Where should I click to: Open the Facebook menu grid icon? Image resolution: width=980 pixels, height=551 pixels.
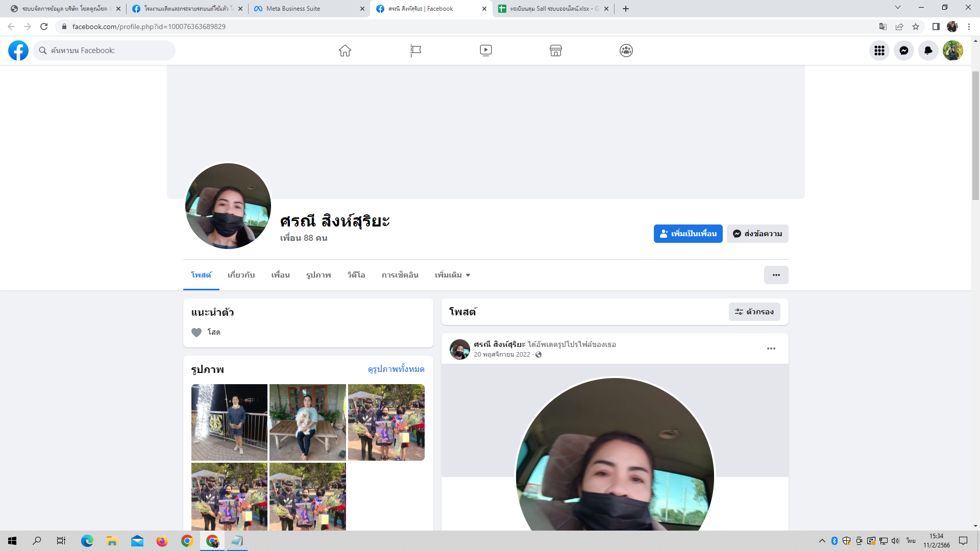pos(879,51)
